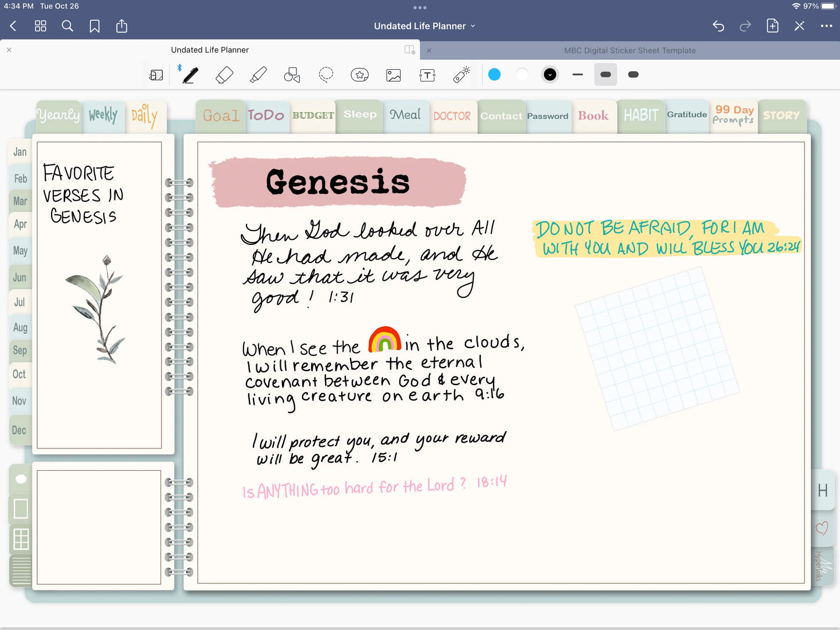The width and height of the screenshot is (840, 630).
Task: Go to the Weekly planner section
Action: click(103, 115)
